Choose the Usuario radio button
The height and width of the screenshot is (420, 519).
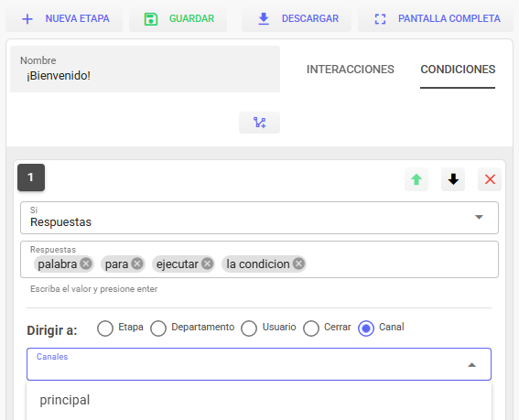click(x=249, y=328)
